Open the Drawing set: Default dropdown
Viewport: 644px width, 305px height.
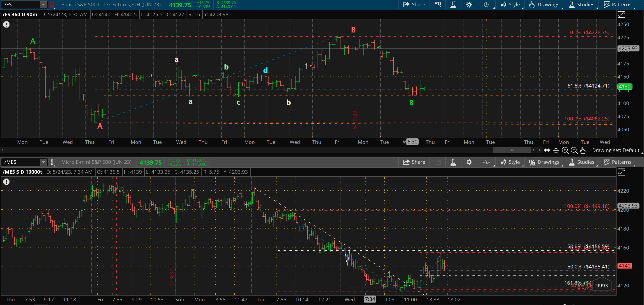click(x=616, y=150)
